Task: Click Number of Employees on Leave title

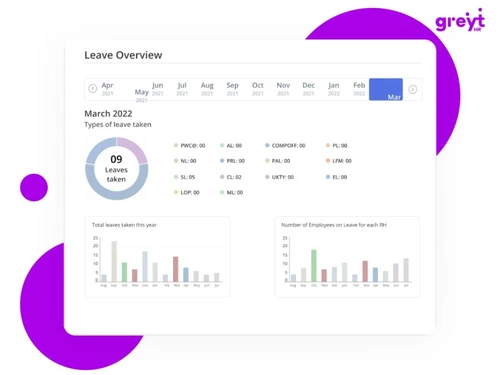Action: [x=334, y=225]
